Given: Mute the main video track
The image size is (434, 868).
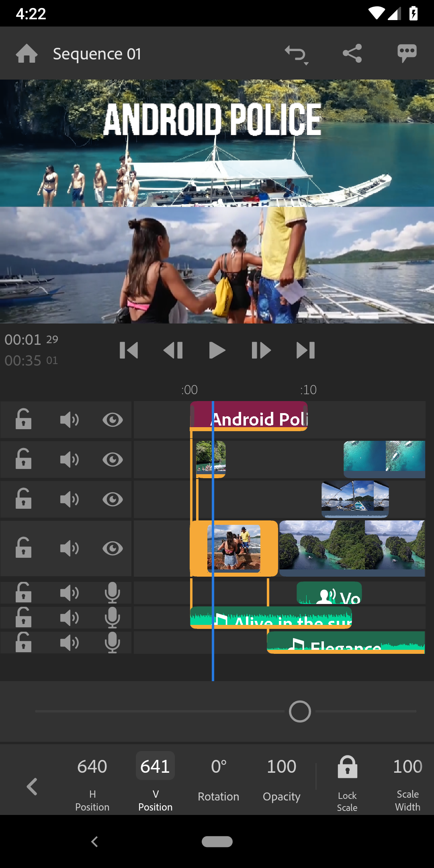Looking at the screenshot, I should tap(69, 548).
